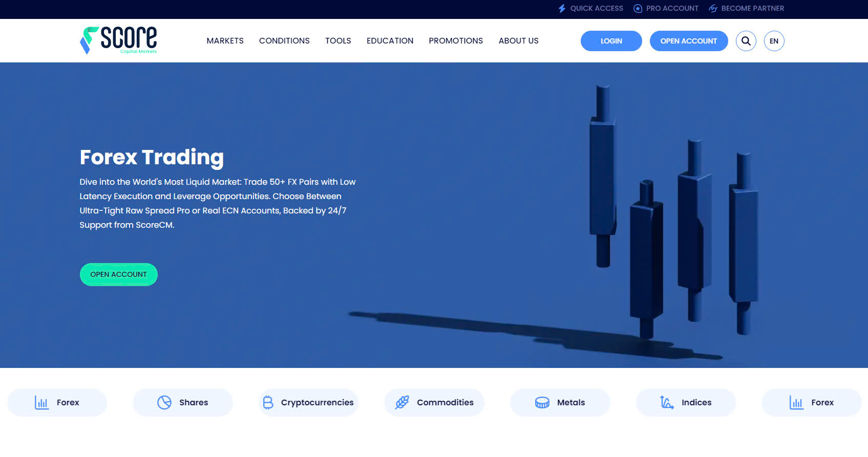Click the Cryptocurrencies bitcoin icon
Viewport: 868px width, 457px height.
(x=268, y=403)
